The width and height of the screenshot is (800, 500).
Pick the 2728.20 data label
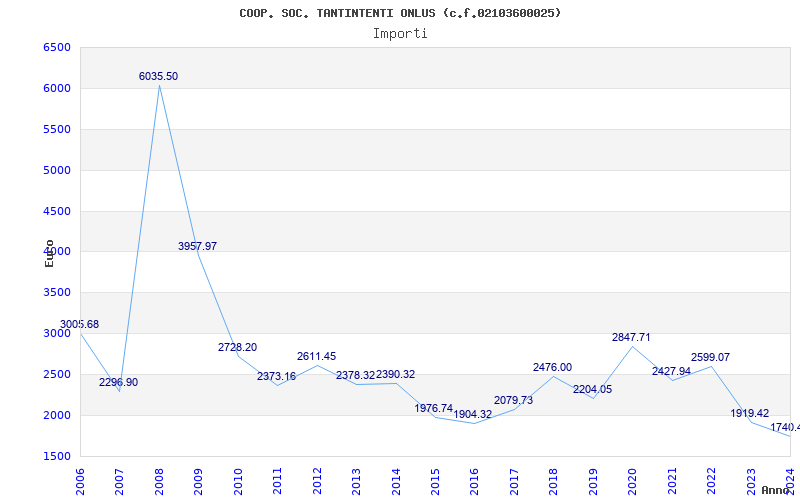pos(238,347)
